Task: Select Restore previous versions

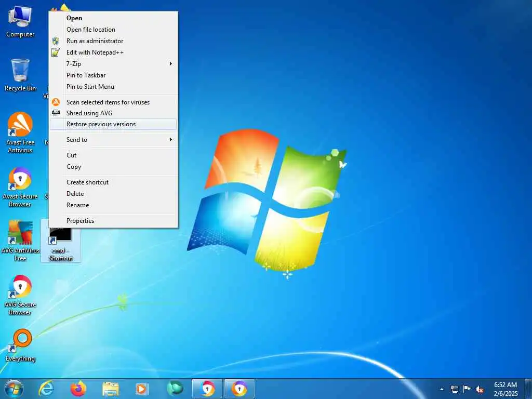Action: pos(113,124)
